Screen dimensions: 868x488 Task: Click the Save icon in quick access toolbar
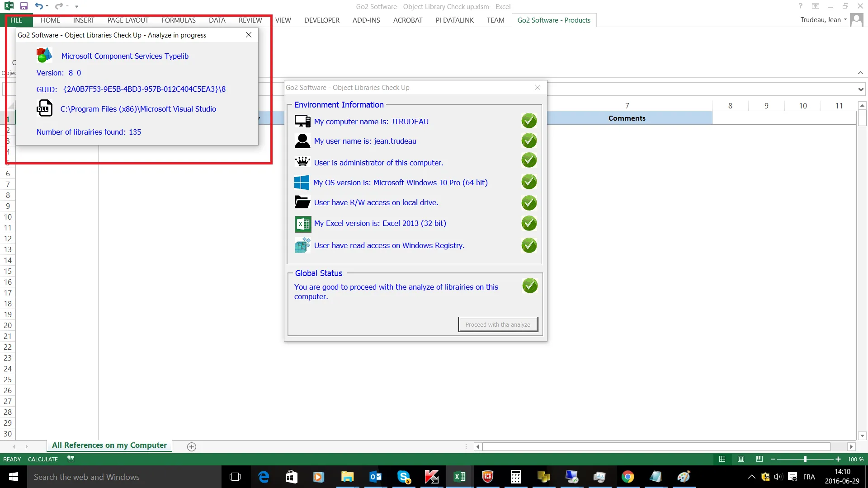24,6
